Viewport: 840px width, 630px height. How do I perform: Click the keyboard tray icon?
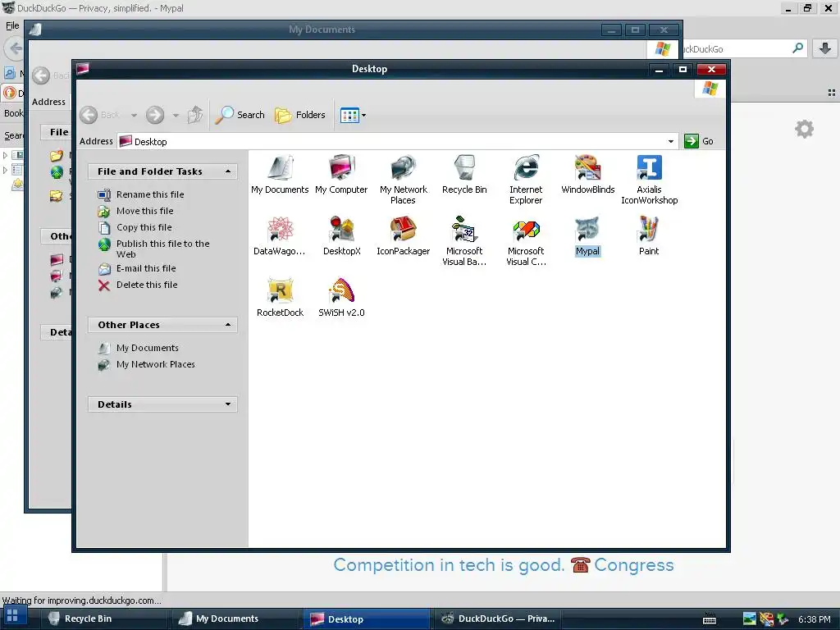point(710,619)
